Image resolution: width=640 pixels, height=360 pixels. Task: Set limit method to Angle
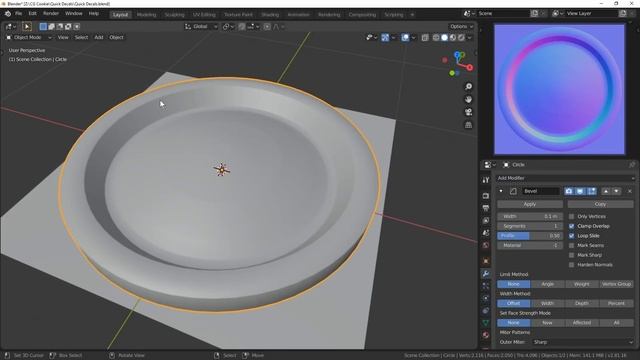tap(548, 284)
